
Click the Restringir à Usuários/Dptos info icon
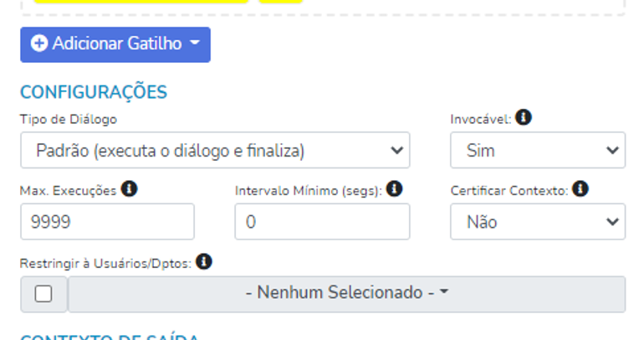[204, 262]
